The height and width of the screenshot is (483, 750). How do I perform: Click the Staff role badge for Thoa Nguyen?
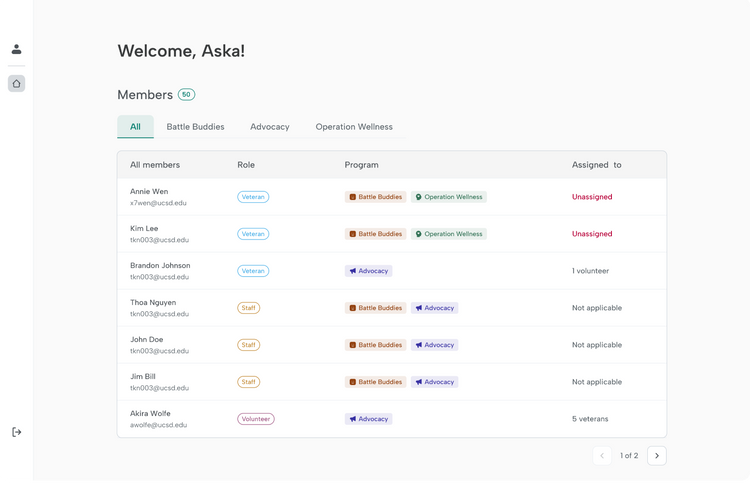pos(249,308)
